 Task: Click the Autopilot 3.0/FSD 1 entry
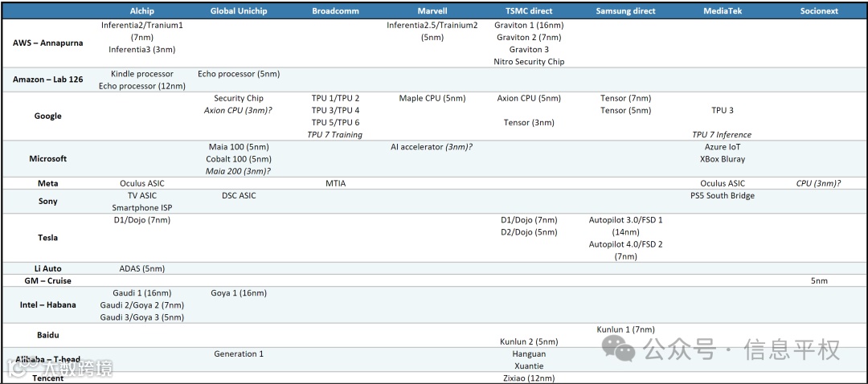click(625, 219)
